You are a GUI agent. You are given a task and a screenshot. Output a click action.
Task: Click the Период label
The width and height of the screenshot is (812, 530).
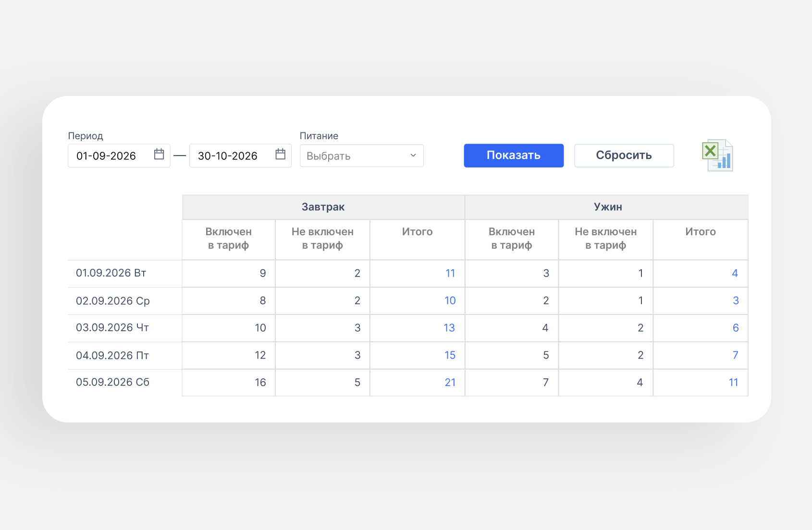(x=86, y=136)
